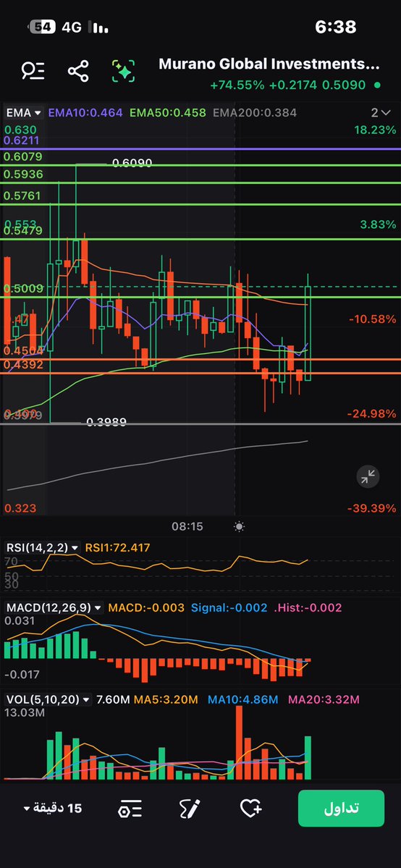This screenshot has width=401, height=868.
Task: Add to watchlist heart plus icon
Action: click(x=250, y=808)
